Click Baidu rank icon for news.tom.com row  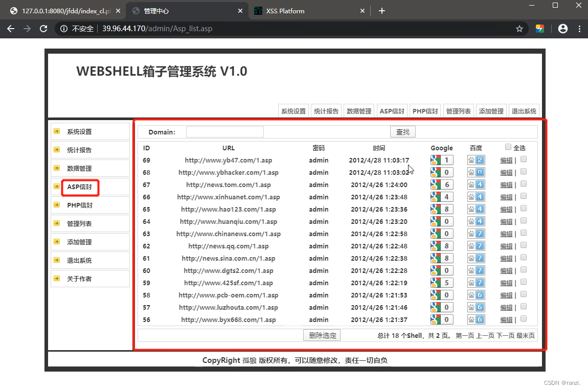(x=476, y=185)
